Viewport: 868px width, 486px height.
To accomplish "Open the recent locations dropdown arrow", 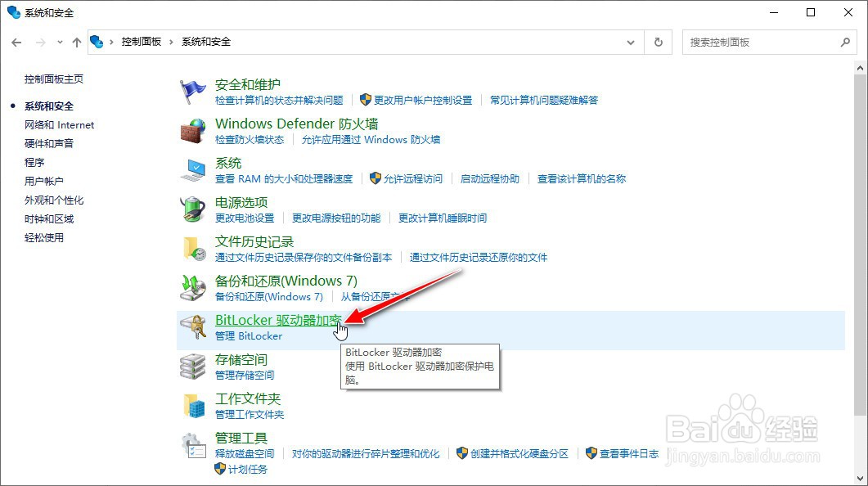I will [60, 42].
